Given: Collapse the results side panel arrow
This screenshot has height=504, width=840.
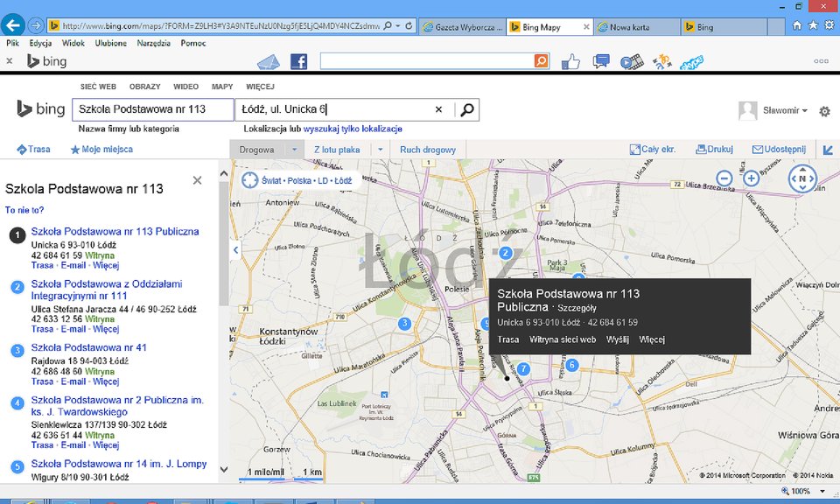Looking at the screenshot, I should [235, 249].
